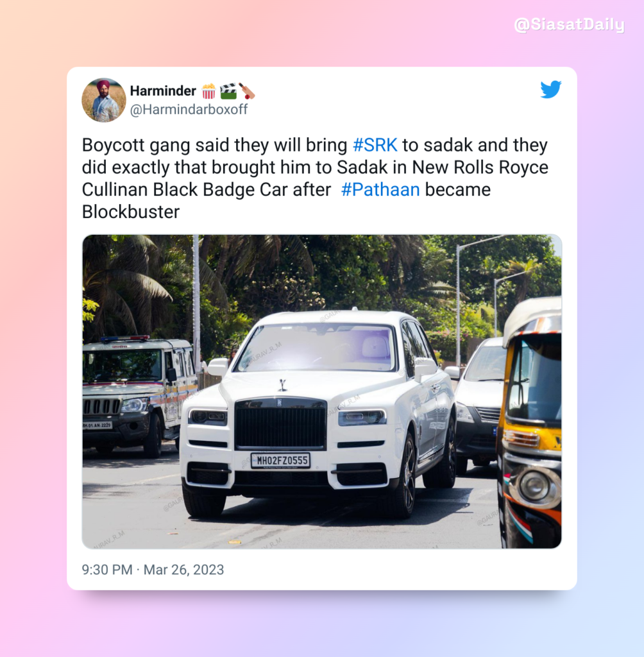This screenshot has height=657, width=644.
Task: Click the Rolls Royce black front grille
Action: (x=281, y=424)
